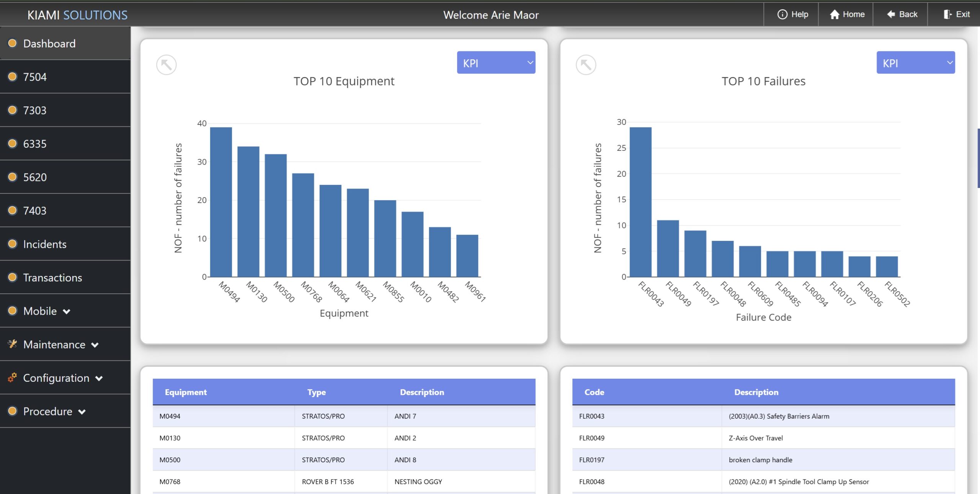Open the KPI dropdown on the Equipment chart

496,62
